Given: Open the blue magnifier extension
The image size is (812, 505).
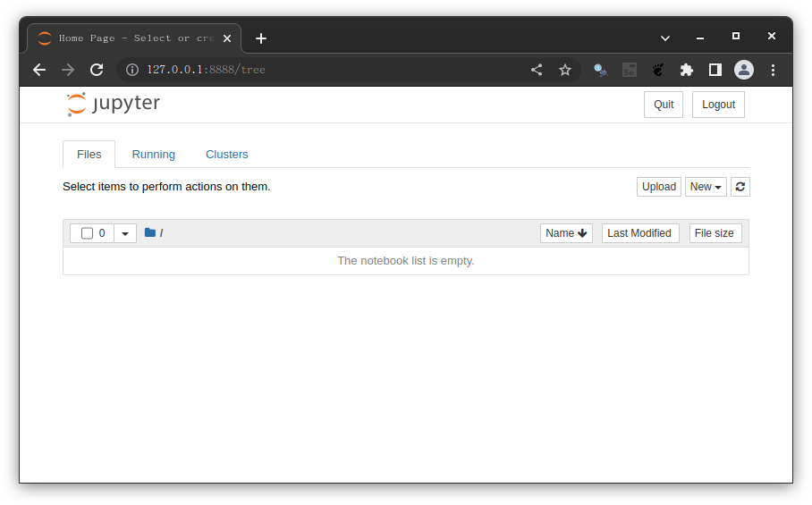Looking at the screenshot, I should click(x=600, y=70).
